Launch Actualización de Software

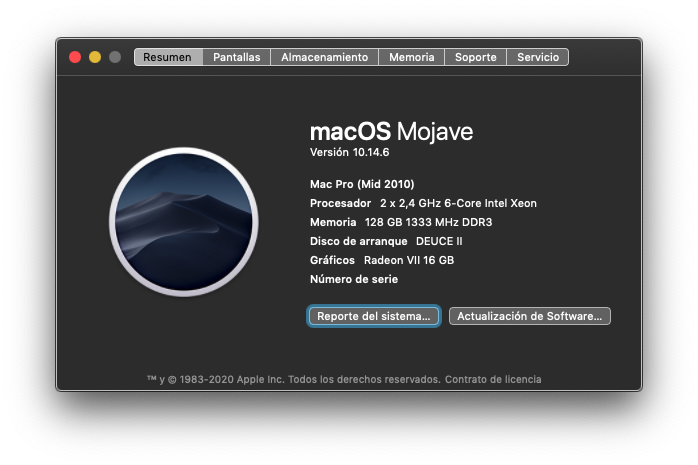click(530, 316)
